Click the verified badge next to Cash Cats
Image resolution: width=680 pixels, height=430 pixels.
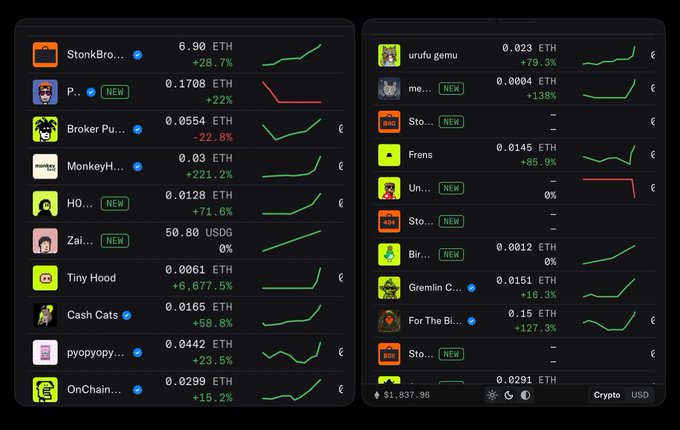pos(127,315)
